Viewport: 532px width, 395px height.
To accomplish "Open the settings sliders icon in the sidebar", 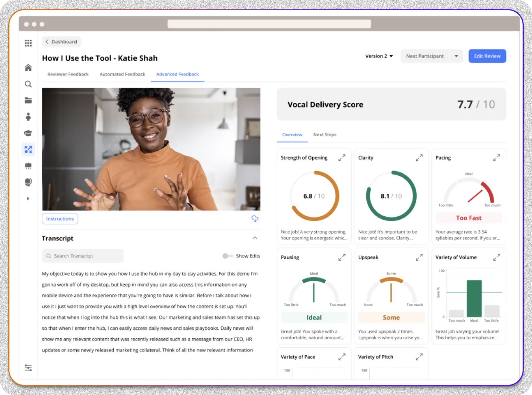I will 28,368.
